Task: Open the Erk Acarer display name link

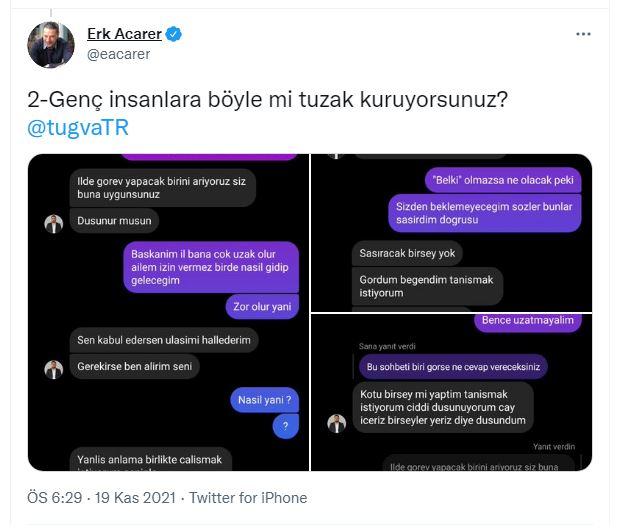Action: tap(124, 34)
